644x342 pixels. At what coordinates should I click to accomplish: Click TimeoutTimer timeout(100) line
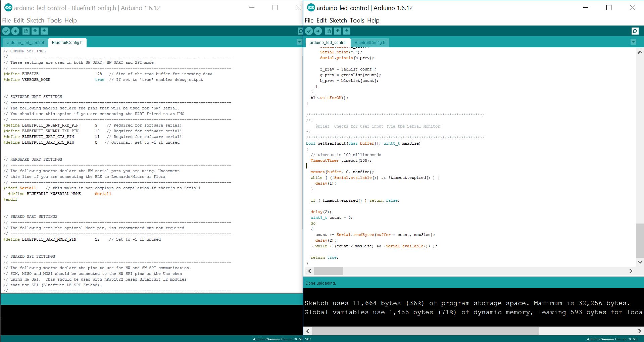pos(341,160)
